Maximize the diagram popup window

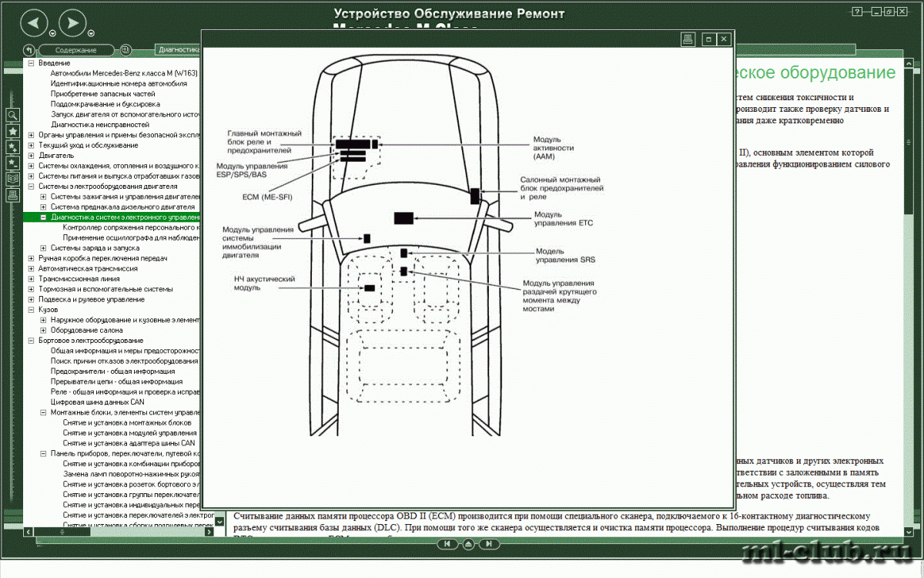(708, 39)
